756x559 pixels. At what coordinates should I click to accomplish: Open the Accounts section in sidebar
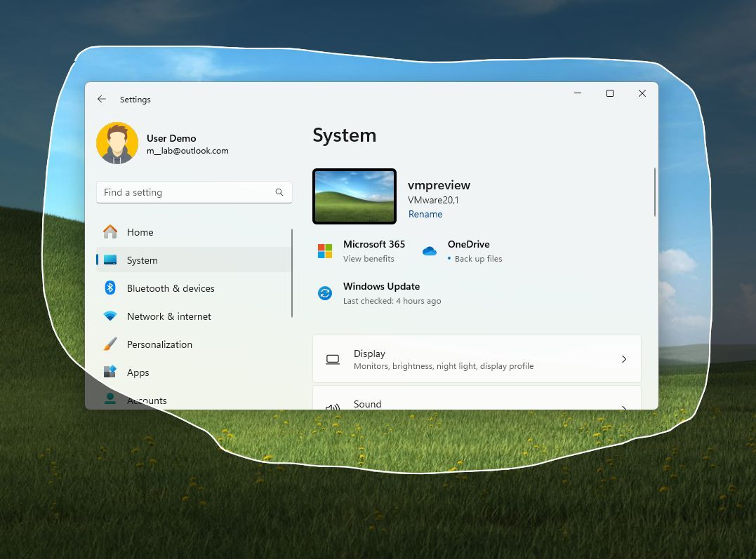[x=146, y=400]
